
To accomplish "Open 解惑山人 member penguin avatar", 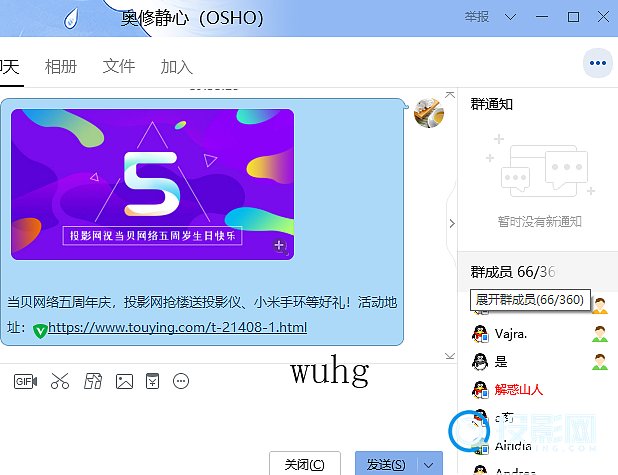I will [480, 389].
